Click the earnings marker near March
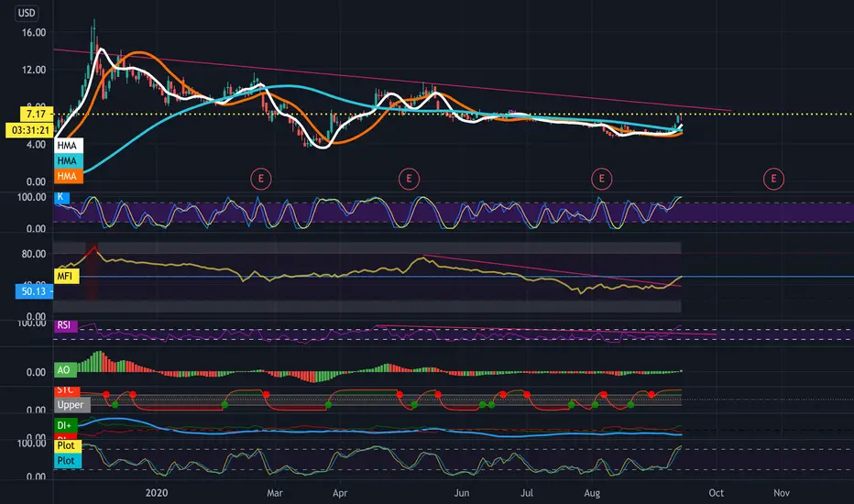 (261, 179)
